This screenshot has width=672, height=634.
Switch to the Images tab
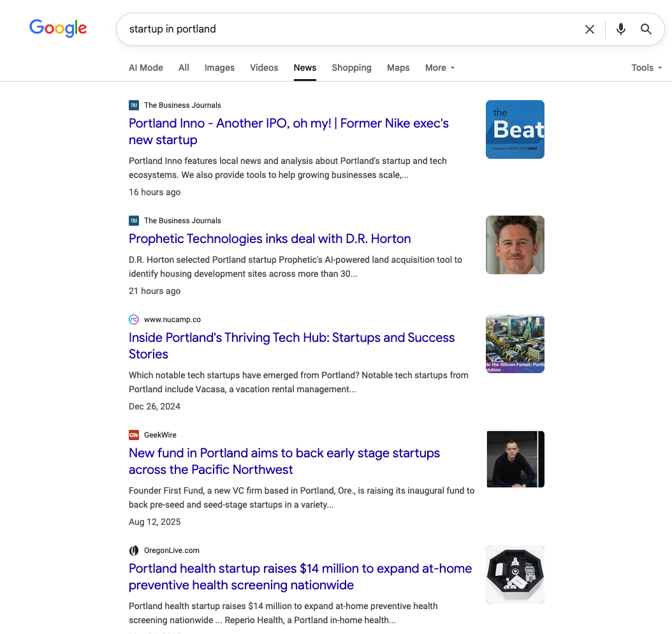pos(219,68)
